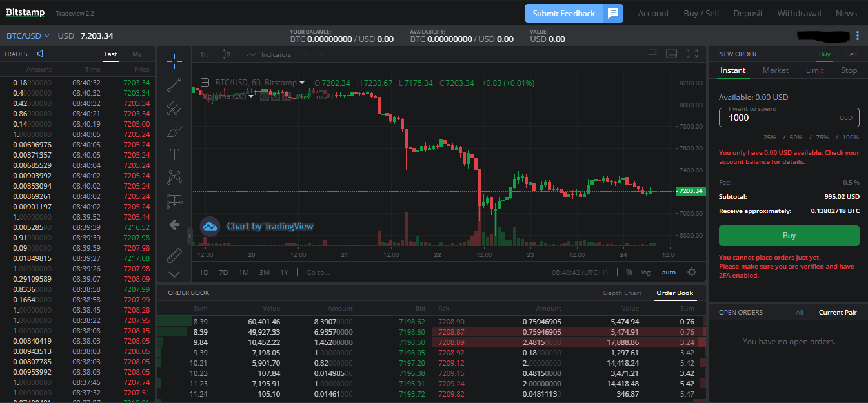This screenshot has height=403, width=868.
Task: Click the 'I want to spend' amount field
Action: (x=789, y=118)
